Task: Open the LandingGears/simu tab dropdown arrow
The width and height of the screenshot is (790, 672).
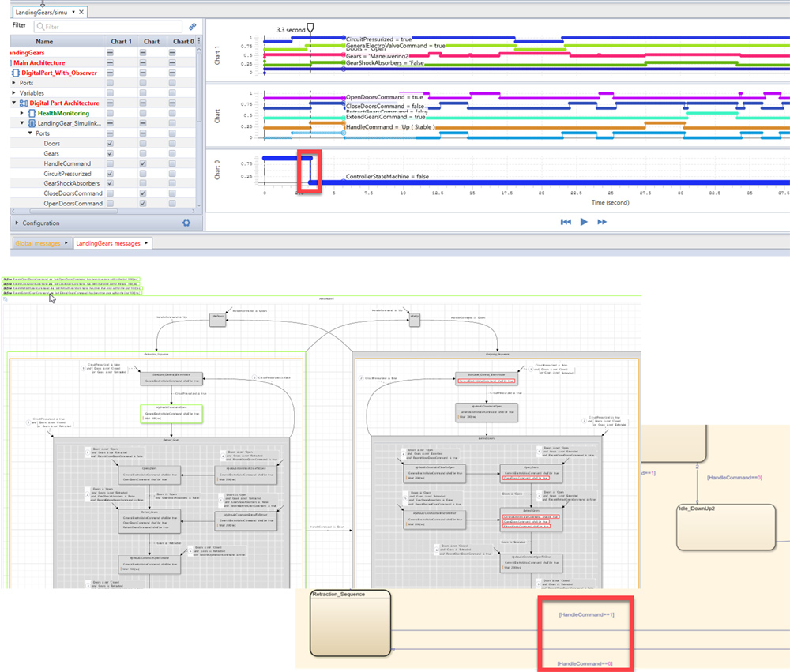Action: 73,12
